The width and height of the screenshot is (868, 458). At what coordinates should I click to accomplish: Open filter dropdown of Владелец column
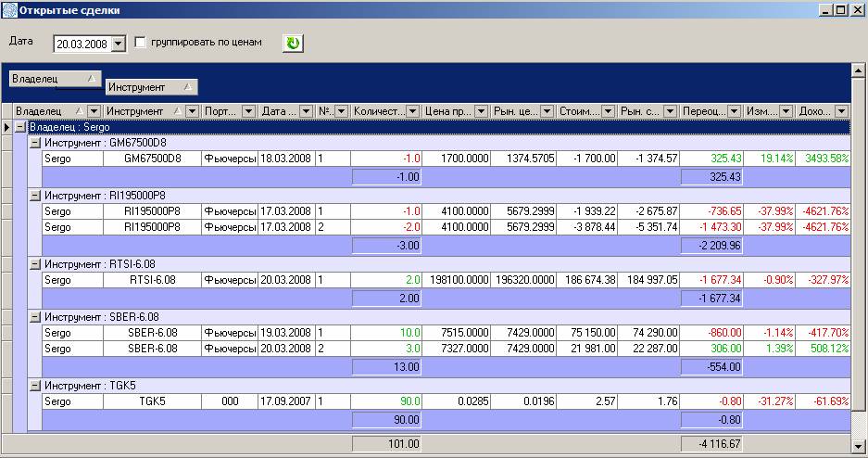(94, 111)
